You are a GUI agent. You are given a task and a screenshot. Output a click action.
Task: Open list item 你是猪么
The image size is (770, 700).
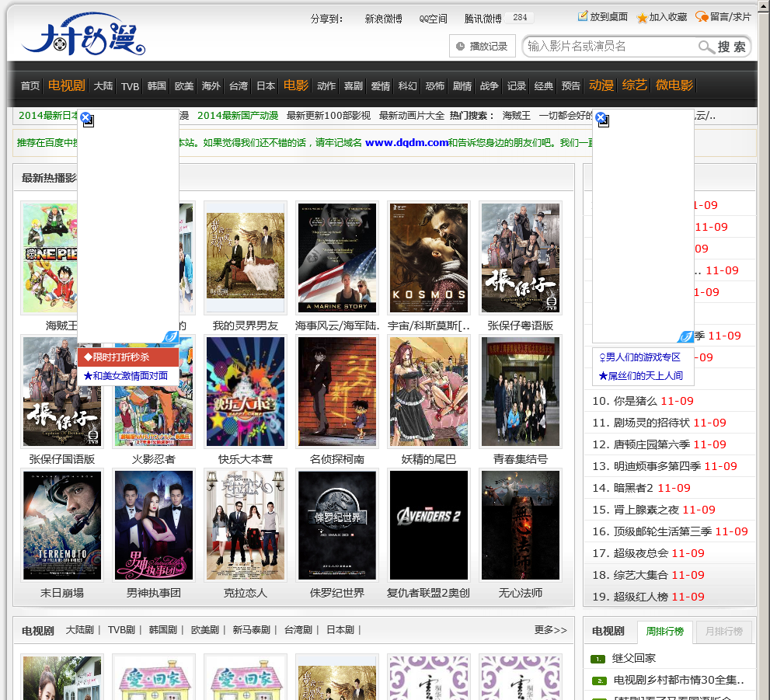pos(635,401)
